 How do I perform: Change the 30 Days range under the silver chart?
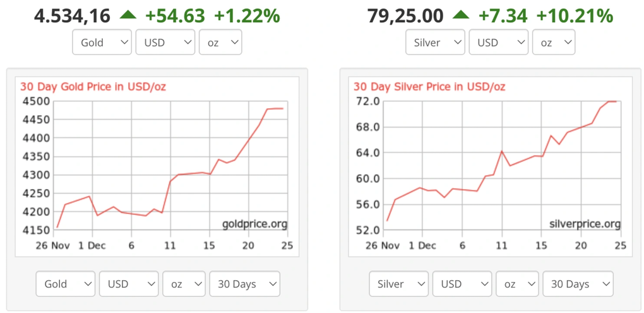pos(578,284)
